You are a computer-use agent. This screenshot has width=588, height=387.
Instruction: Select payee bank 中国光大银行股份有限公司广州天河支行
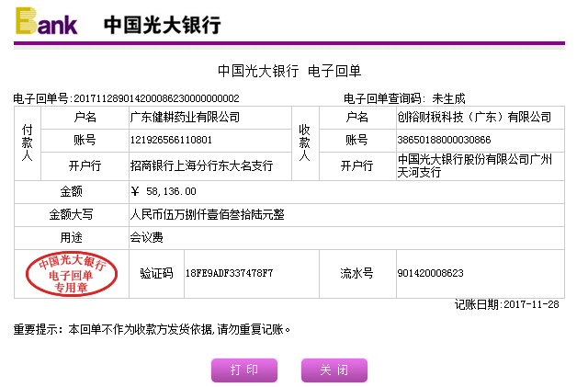coord(475,165)
